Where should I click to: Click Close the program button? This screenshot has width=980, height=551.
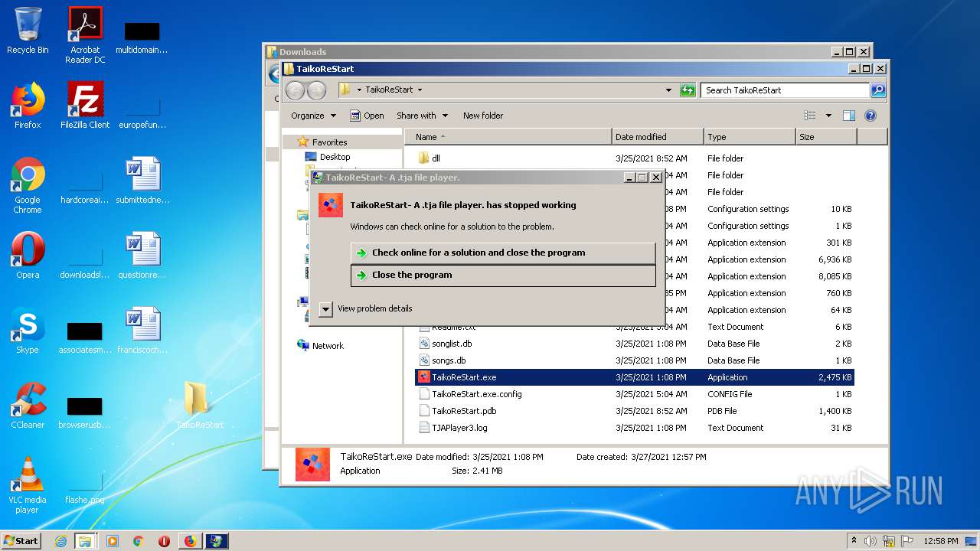point(503,275)
